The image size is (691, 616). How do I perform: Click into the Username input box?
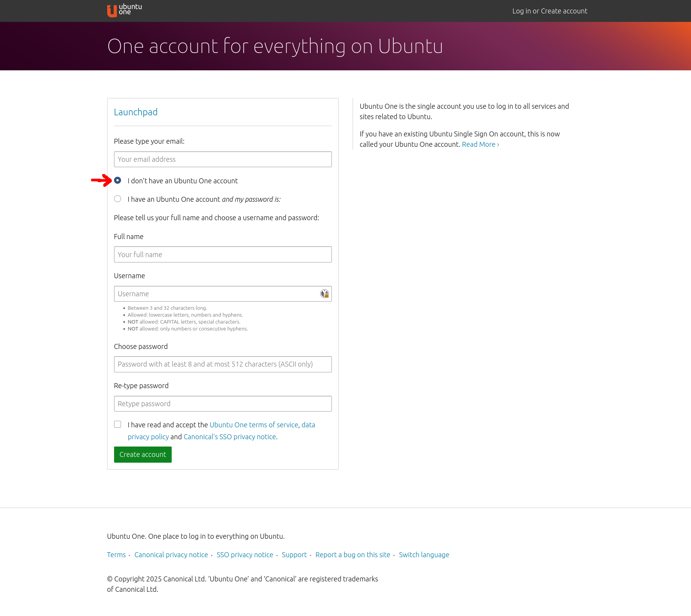pyautogui.click(x=217, y=294)
